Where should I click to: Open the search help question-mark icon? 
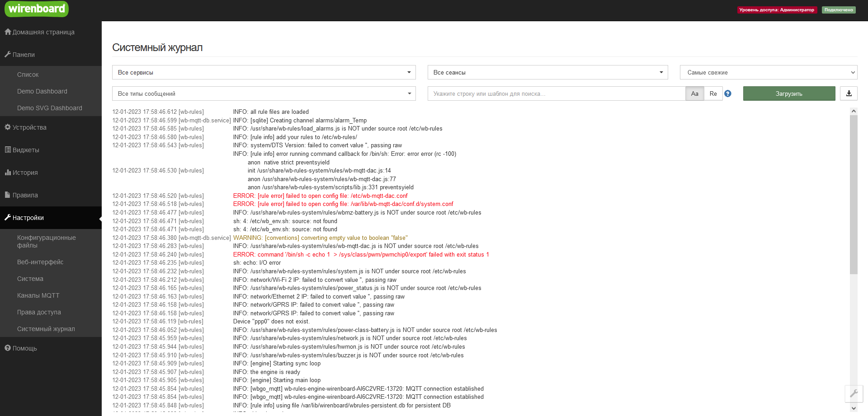coord(728,93)
